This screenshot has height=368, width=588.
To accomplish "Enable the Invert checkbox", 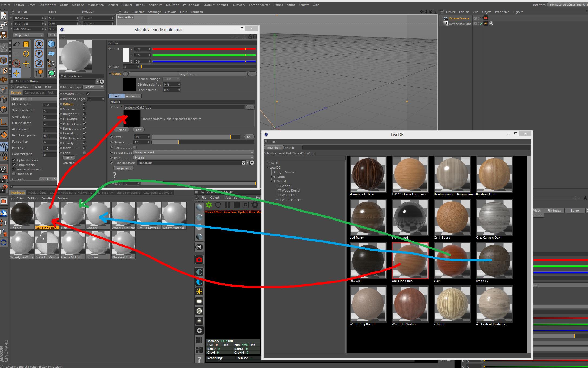I will tap(135, 147).
